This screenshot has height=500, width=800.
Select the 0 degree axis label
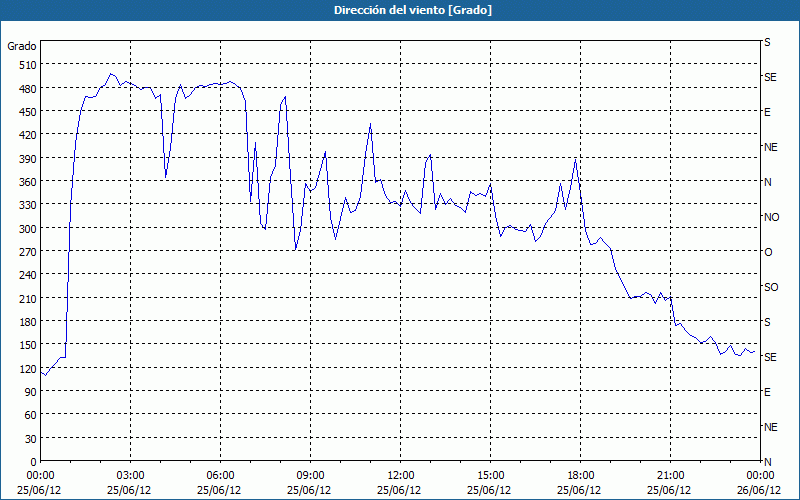tap(34, 462)
